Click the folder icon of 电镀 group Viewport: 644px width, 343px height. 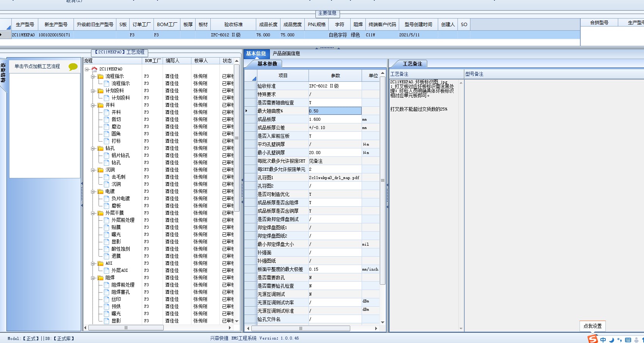(101, 192)
